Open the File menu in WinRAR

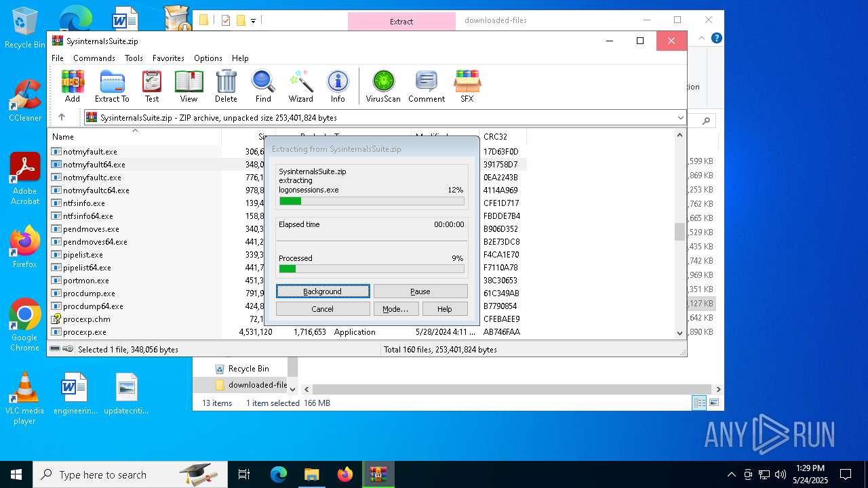[58, 58]
